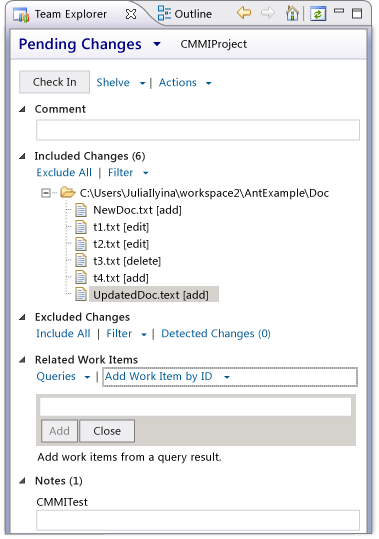Collapse the Doc folder tree node

[46, 193]
